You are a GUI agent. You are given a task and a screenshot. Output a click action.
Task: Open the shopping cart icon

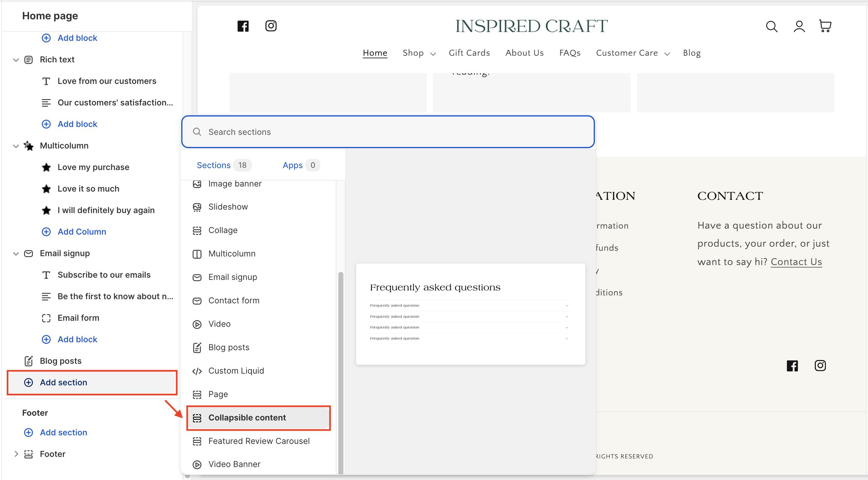pos(825,26)
